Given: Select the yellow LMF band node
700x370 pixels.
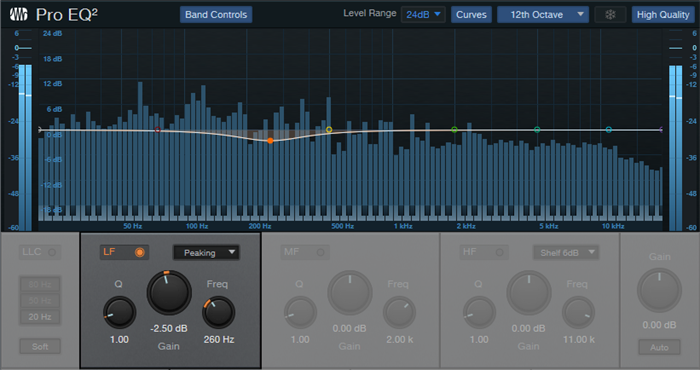Looking at the screenshot, I should click(x=329, y=130).
